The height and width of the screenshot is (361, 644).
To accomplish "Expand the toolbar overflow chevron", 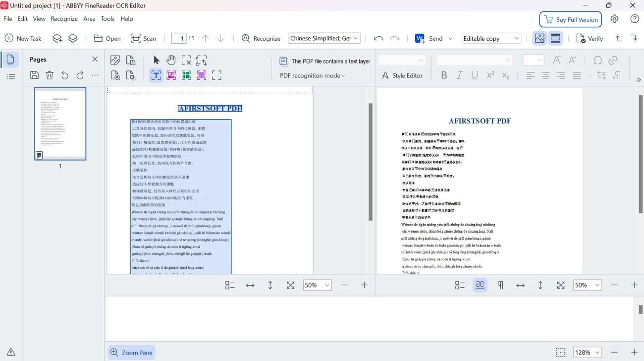I will [638, 80].
